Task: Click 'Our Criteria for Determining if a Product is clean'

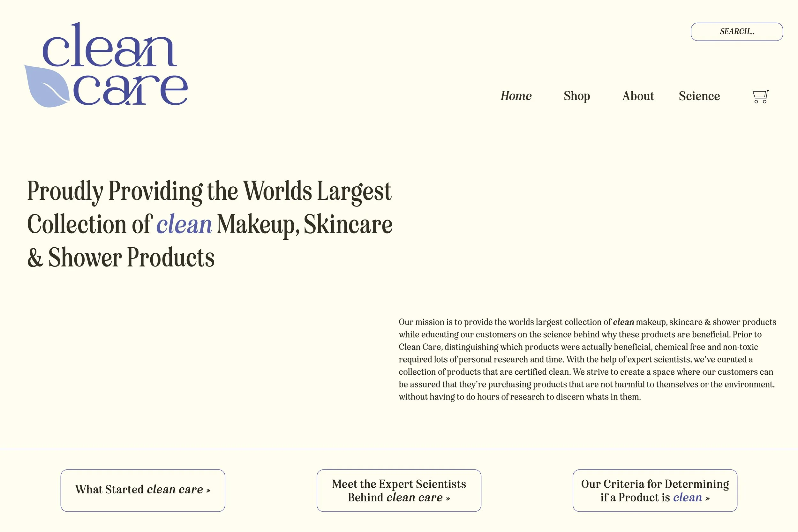Action: [655, 490]
